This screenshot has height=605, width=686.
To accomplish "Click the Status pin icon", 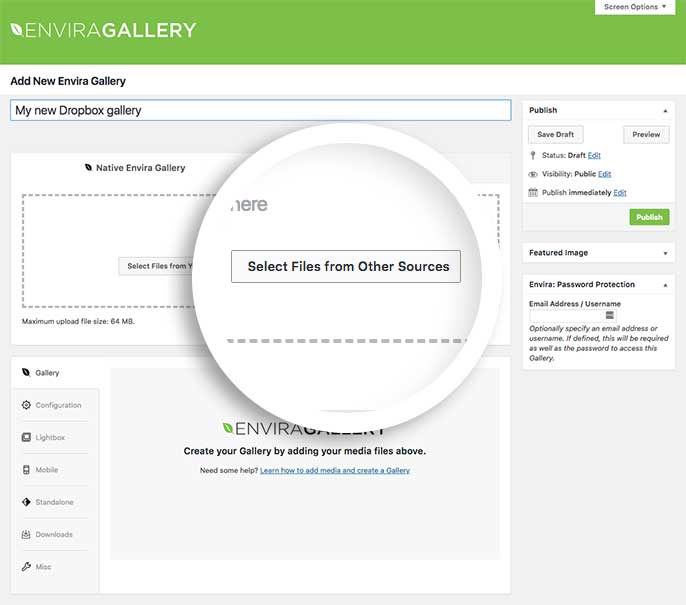I will [x=532, y=155].
